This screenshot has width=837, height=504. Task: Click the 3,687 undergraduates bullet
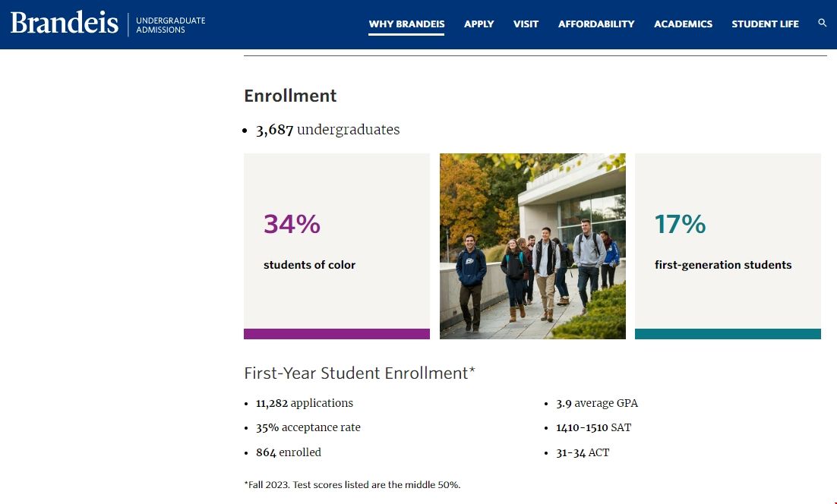(x=327, y=130)
